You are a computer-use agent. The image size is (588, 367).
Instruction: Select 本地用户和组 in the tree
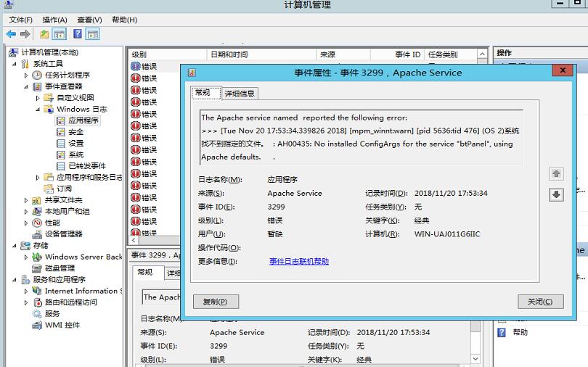(68, 211)
